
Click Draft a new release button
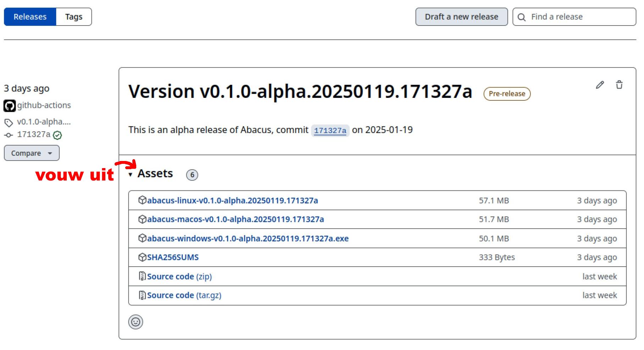[461, 17]
